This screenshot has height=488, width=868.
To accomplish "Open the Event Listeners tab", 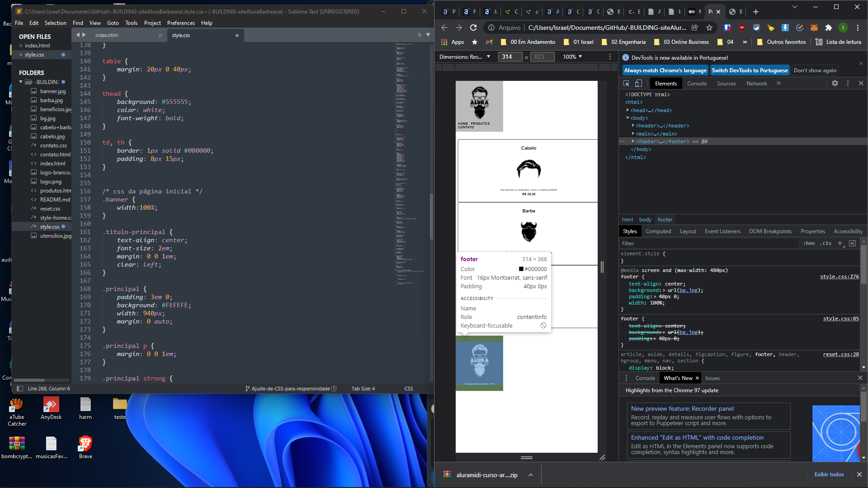I will 722,231.
